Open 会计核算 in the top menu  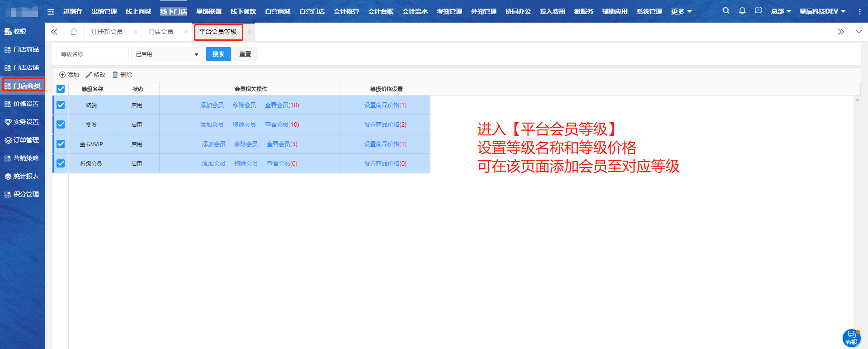click(x=346, y=11)
